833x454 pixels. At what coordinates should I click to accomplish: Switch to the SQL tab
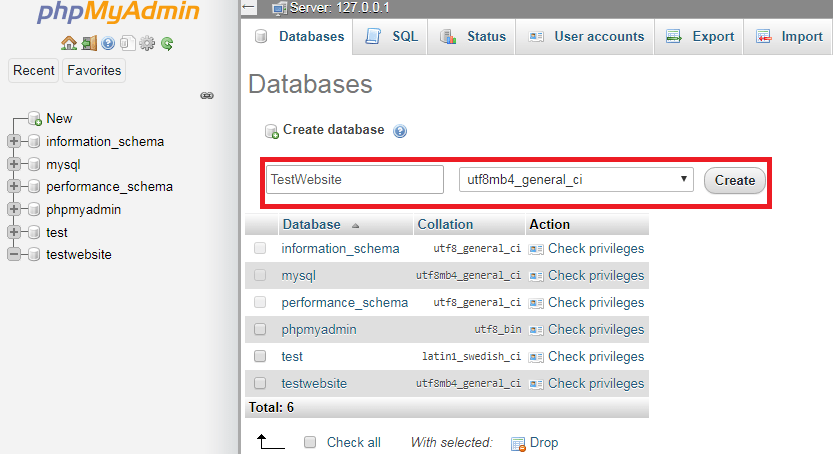(x=392, y=37)
